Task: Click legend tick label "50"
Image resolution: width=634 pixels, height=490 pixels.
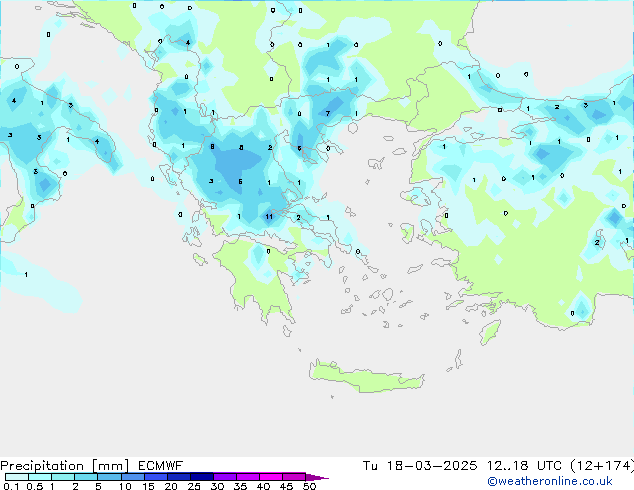Action: pyautogui.click(x=310, y=486)
